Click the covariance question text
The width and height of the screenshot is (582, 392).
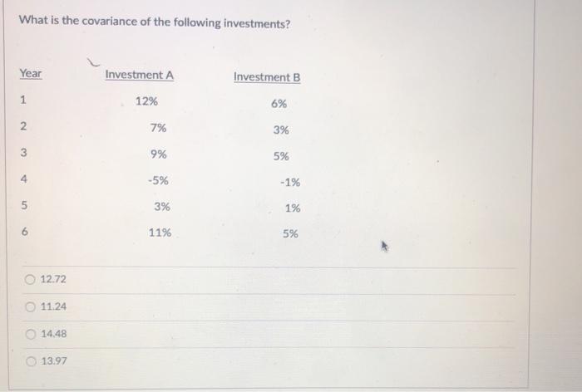tap(155, 22)
